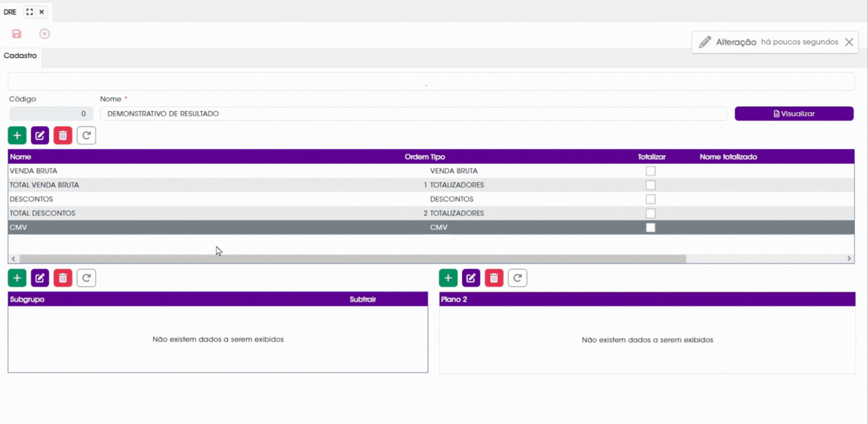Screen dimensions: 868x424
Task: Toggle Totalizar for TOTAL DESCONTOS row
Action: 651,213
